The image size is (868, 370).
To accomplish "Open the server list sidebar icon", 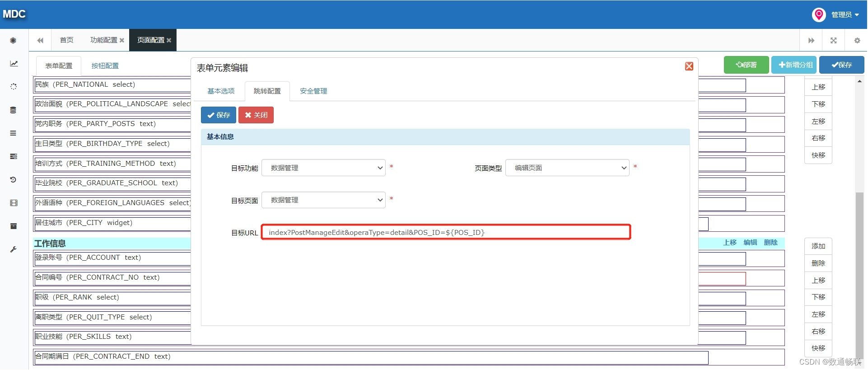I will (14, 156).
